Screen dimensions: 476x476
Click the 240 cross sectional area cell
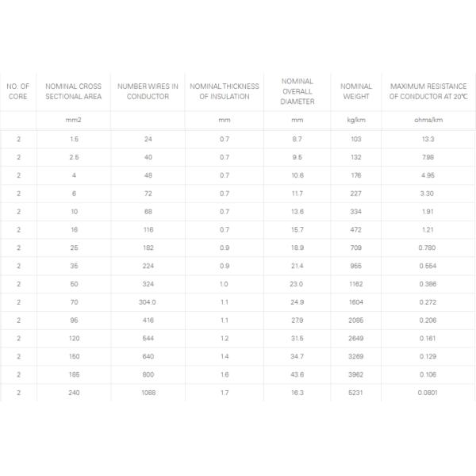pos(74,392)
